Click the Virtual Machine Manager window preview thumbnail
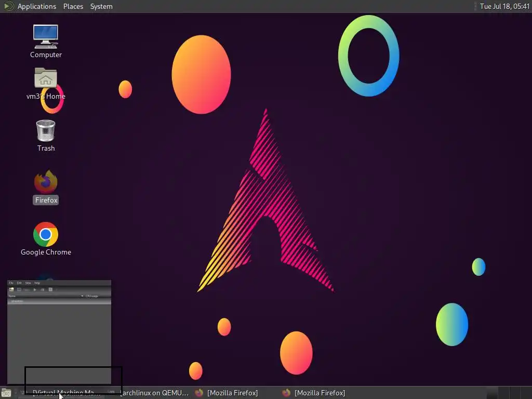Screen dimensions: 532x399 (x=59, y=332)
